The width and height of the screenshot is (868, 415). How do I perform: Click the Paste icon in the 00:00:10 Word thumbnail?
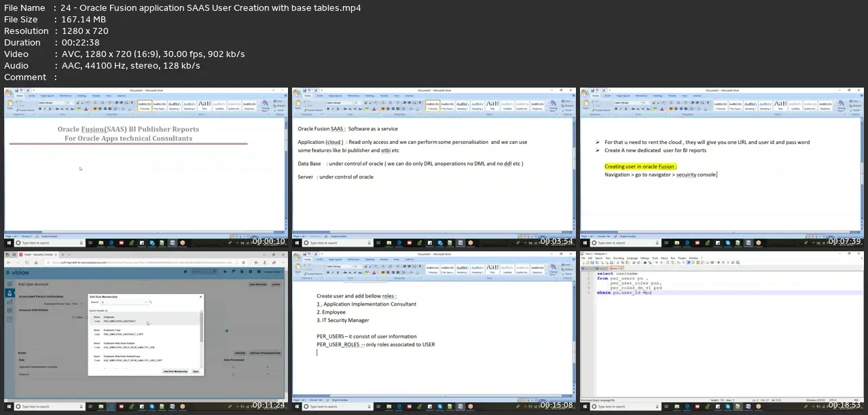pos(10,103)
